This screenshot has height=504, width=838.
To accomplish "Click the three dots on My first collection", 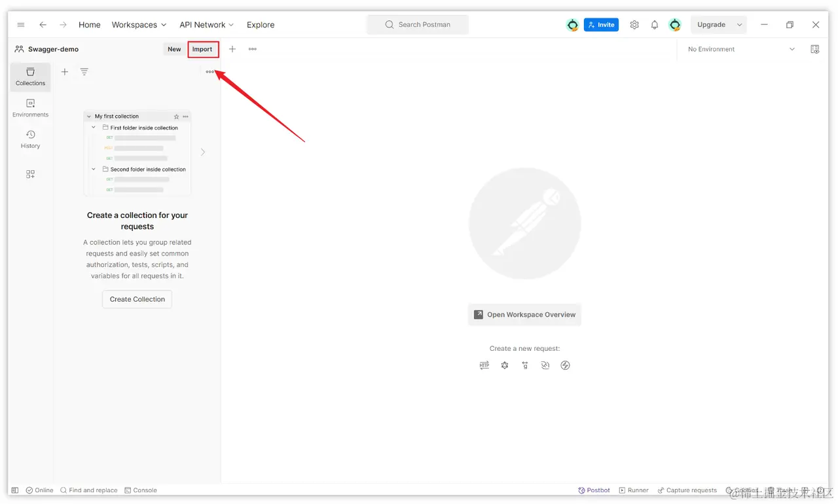I will (185, 117).
